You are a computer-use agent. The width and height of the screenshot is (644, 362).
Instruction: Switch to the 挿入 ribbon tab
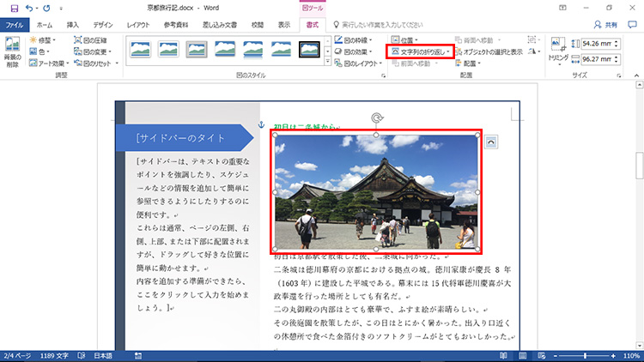click(73, 25)
